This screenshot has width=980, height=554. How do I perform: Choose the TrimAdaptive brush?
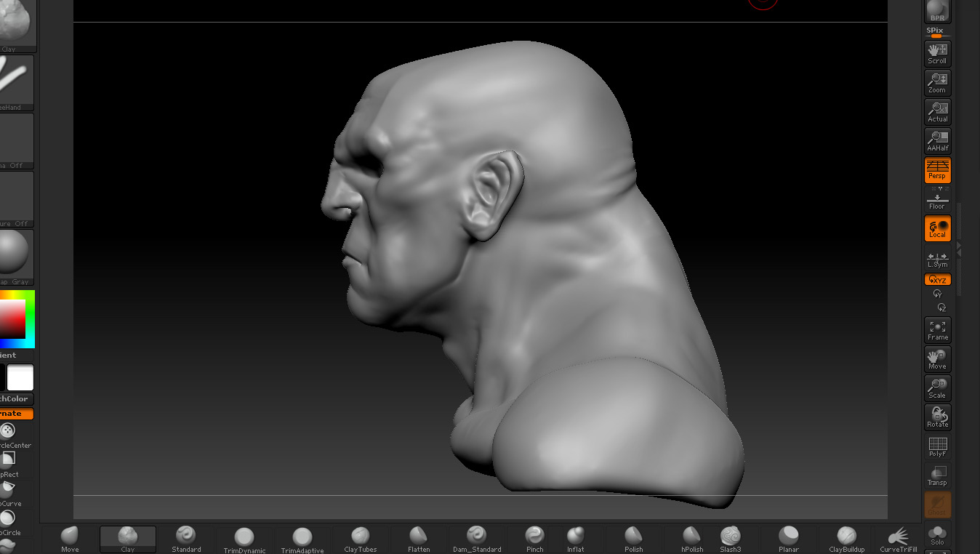(x=302, y=539)
